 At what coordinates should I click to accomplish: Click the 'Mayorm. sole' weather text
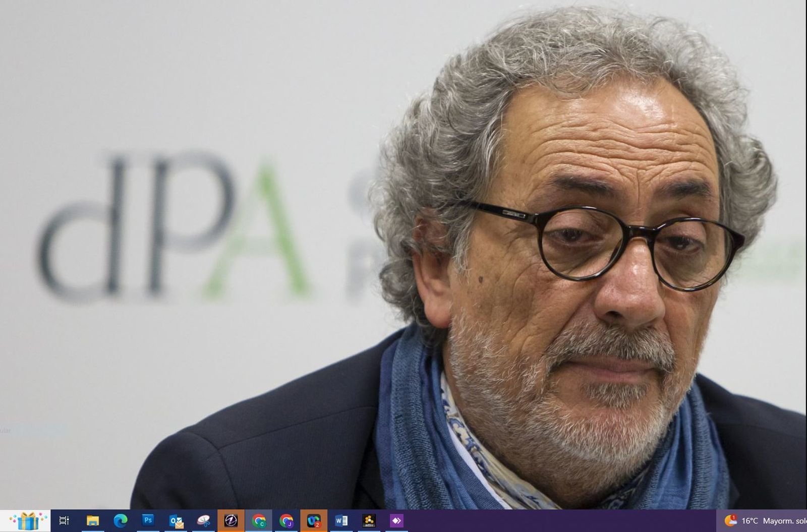point(784,520)
